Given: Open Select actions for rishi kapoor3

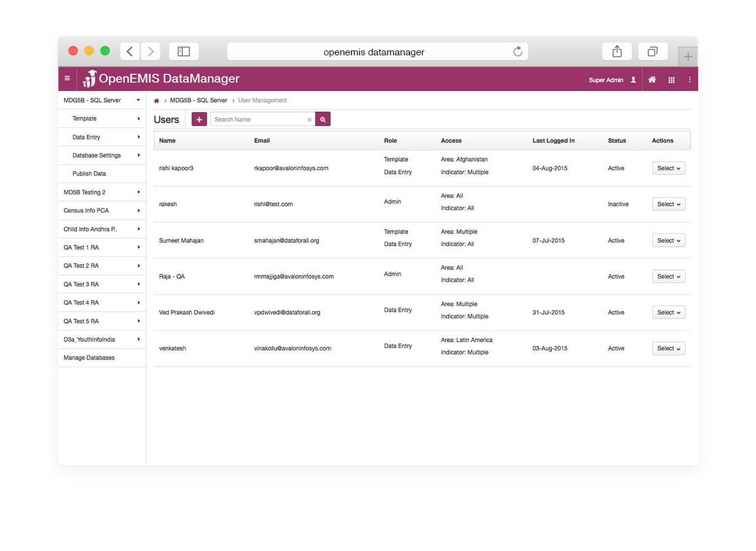Looking at the screenshot, I should (x=669, y=168).
